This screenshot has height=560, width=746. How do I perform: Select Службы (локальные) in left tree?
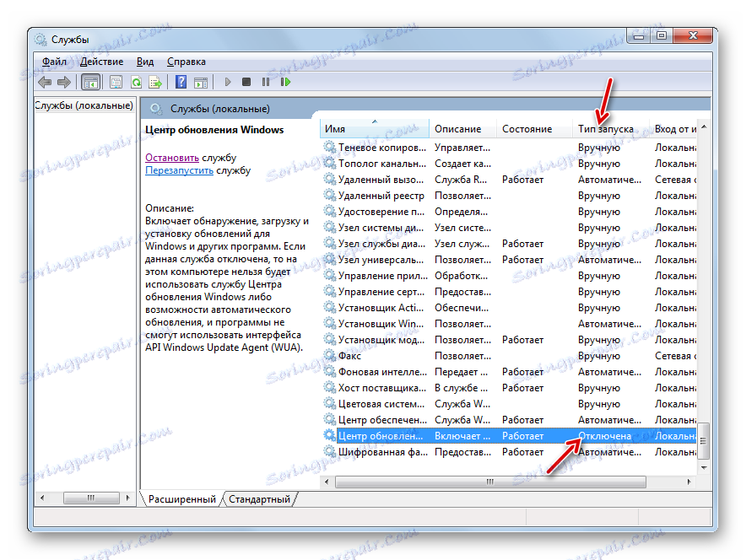point(84,105)
